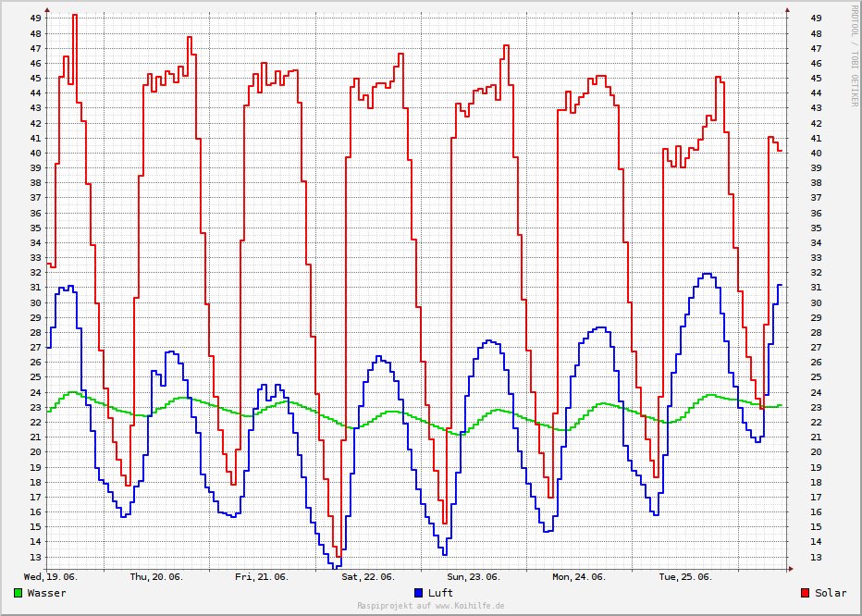Select the Luft legend label

440,593
